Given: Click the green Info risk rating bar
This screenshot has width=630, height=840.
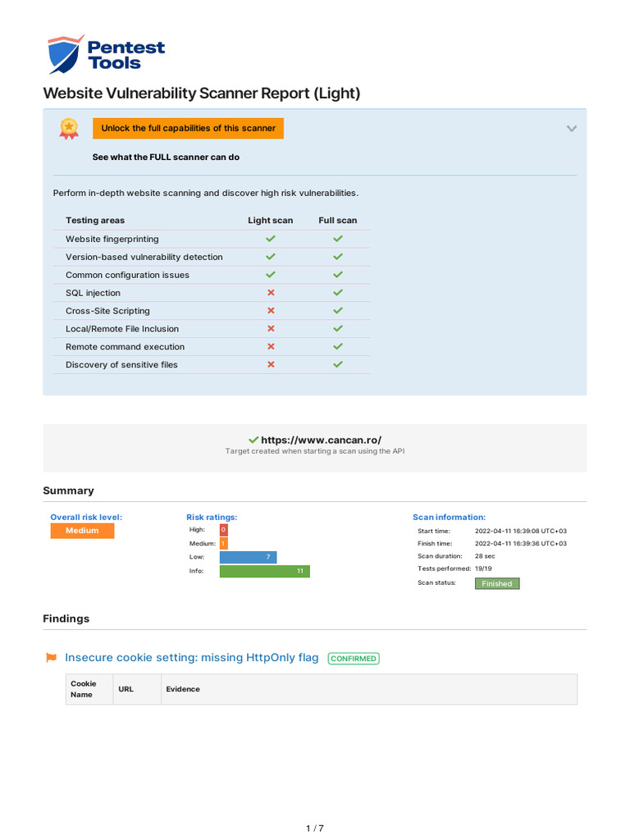Looking at the screenshot, I should [265, 571].
